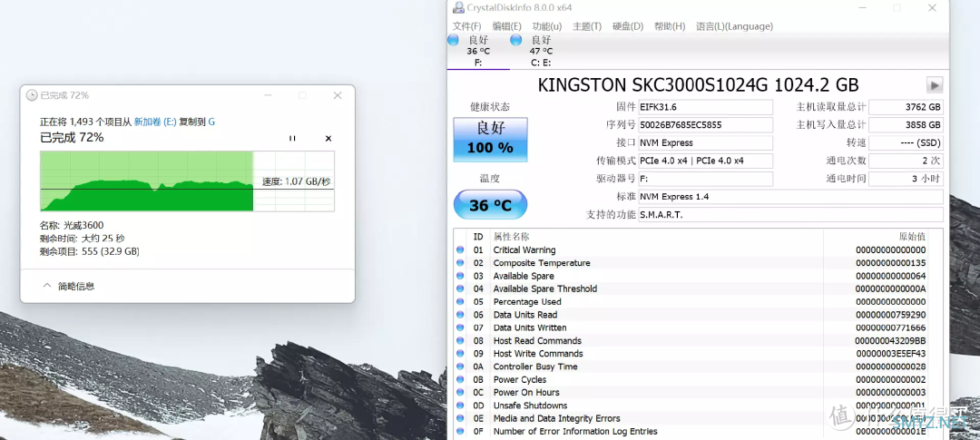Click the KINGSTON SKC3000S1024G drive title

click(698, 84)
